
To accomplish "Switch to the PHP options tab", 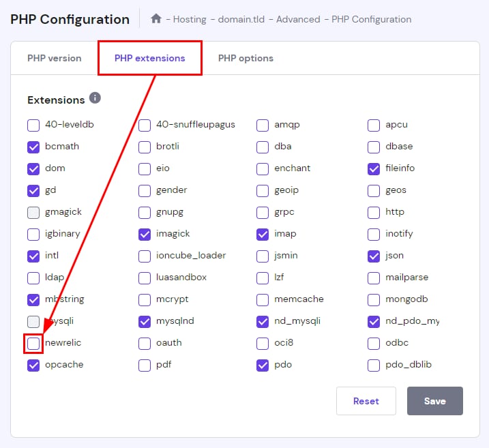I will point(246,58).
